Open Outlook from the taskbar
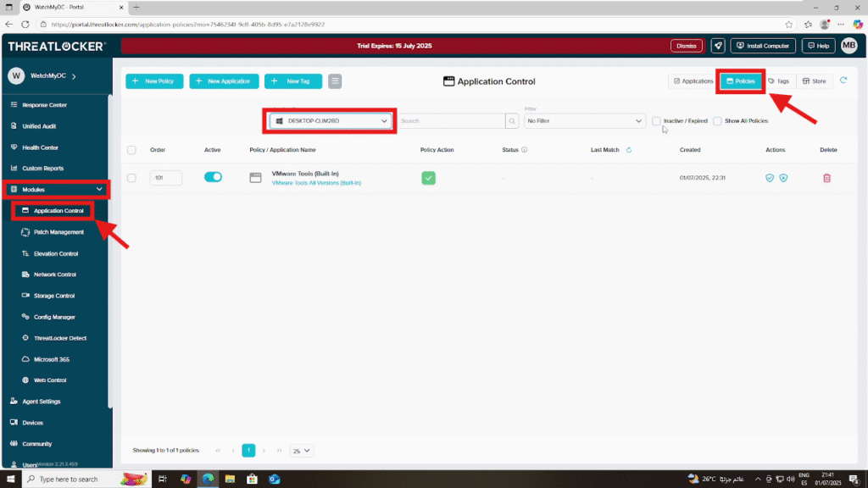Viewport: 868px width, 488px height. coord(275,480)
